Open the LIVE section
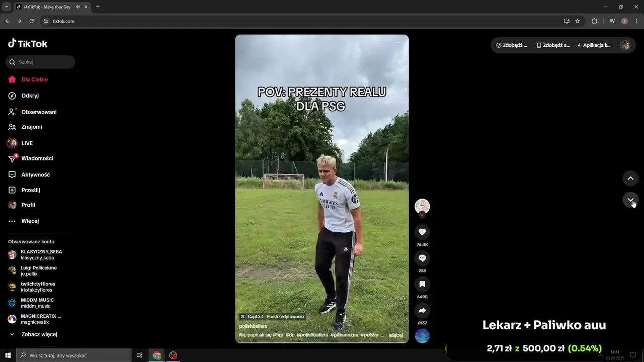 pyautogui.click(x=27, y=143)
